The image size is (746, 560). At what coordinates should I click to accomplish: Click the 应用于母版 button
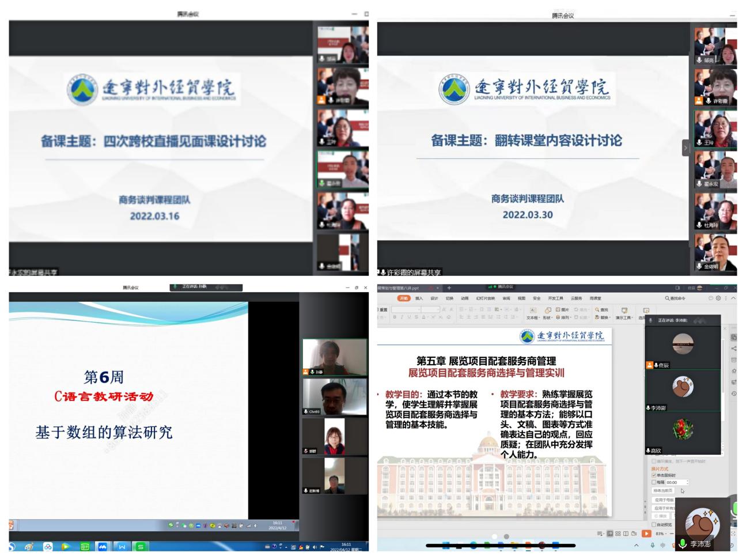[664, 500]
